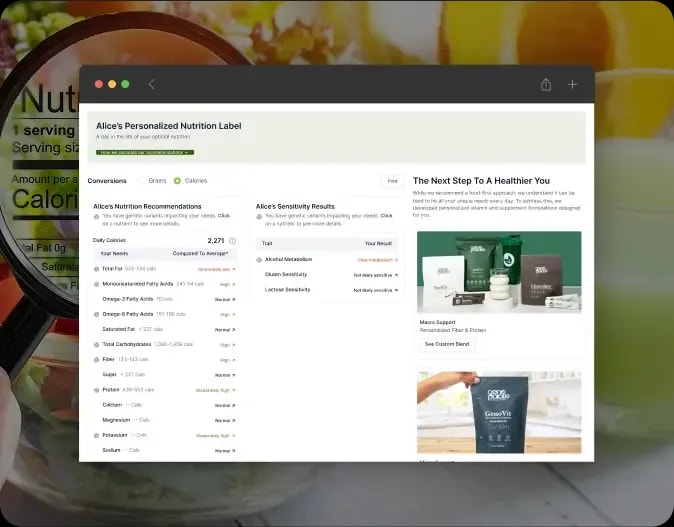
Task: Open the share icon in the title bar
Action: tap(546, 84)
